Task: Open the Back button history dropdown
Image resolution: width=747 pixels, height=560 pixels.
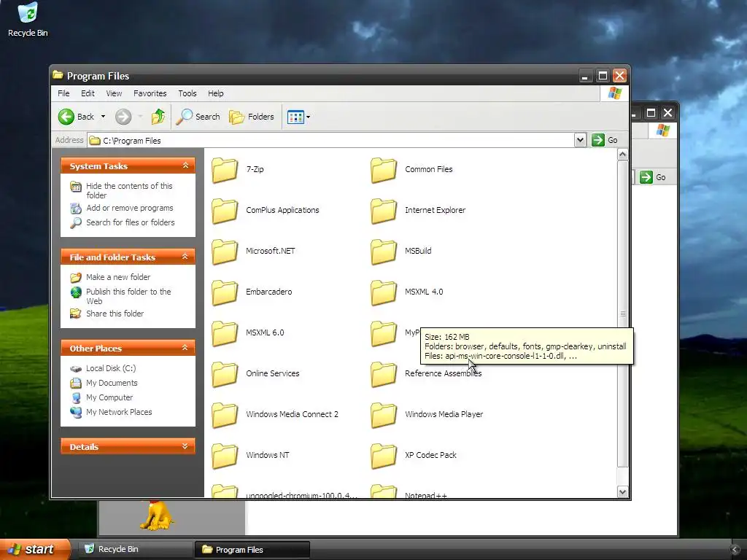Action: 103,117
